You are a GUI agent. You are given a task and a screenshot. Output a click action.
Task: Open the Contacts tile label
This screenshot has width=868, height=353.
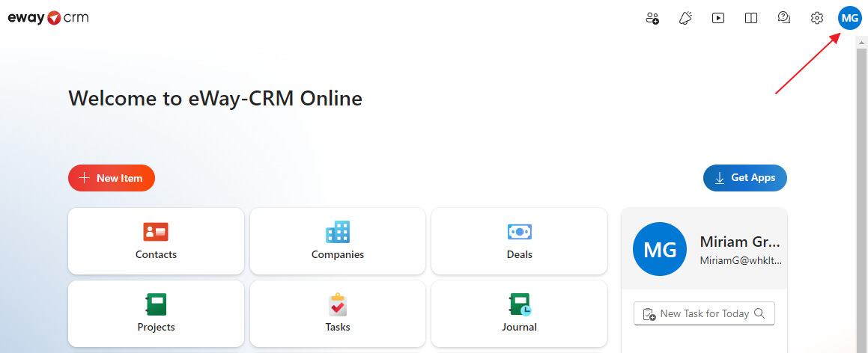click(x=156, y=255)
